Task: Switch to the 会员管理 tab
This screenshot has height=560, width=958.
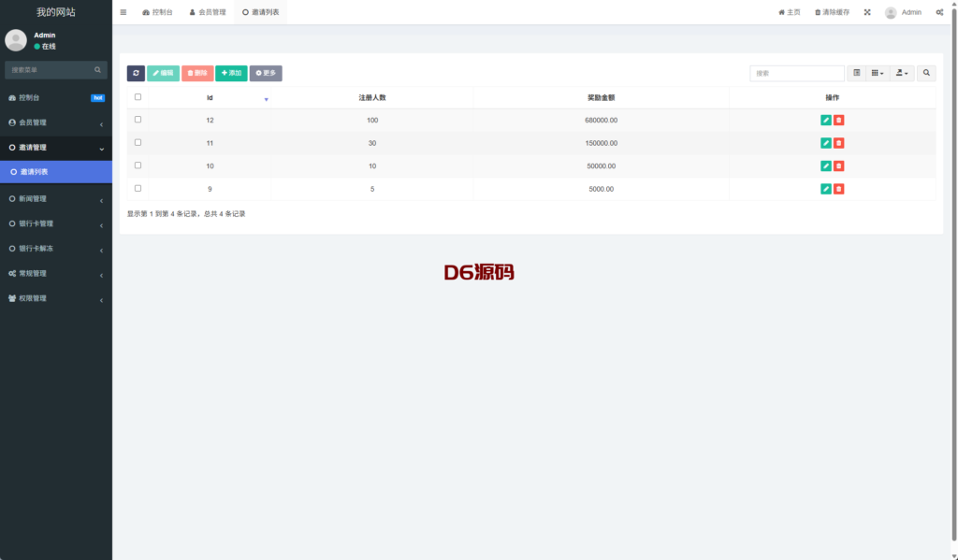Action: click(x=207, y=12)
